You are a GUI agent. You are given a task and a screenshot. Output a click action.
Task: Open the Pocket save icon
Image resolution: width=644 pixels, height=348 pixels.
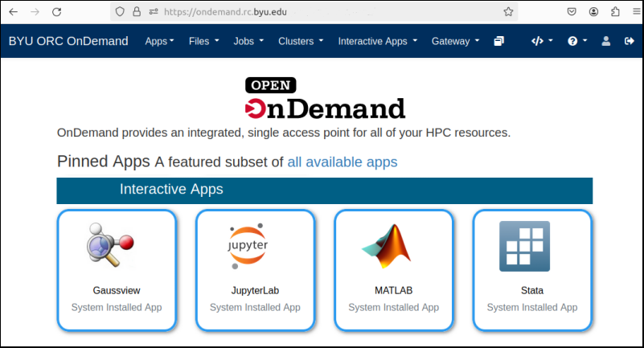pyautogui.click(x=572, y=11)
